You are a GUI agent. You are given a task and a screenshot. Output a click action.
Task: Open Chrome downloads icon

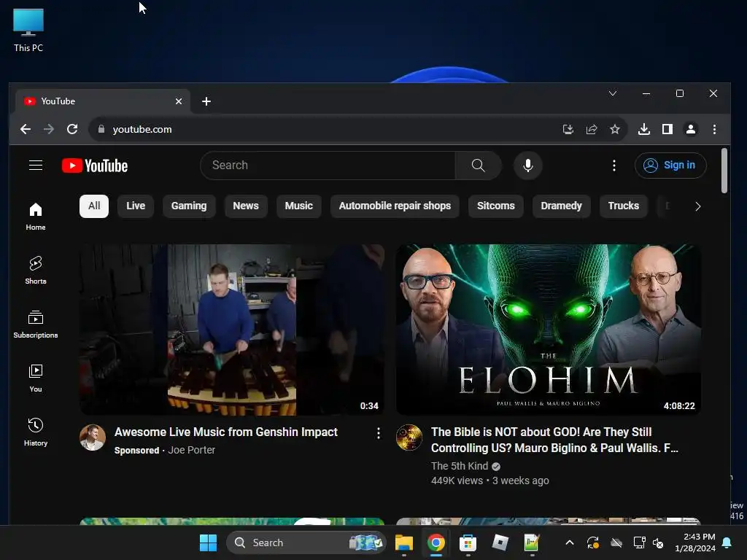[644, 129]
